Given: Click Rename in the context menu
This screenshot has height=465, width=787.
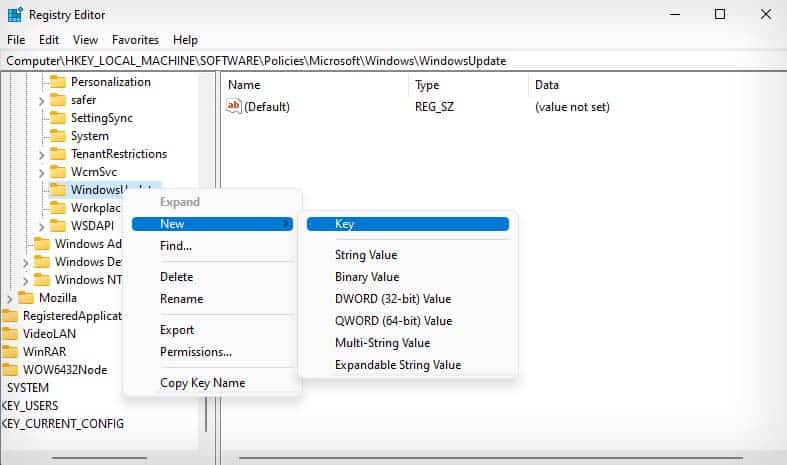Looking at the screenshot, I should click(x=181, y=299).
